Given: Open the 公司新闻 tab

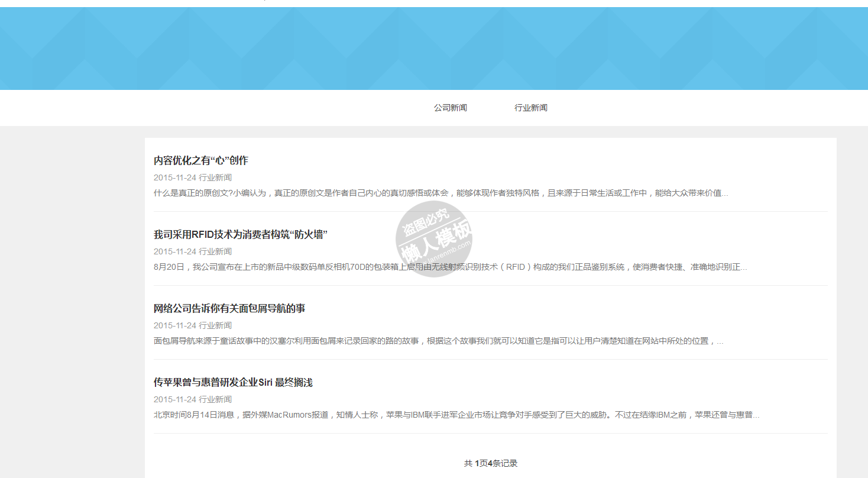Looking at the screenshot, I should (x=450, y=108).
